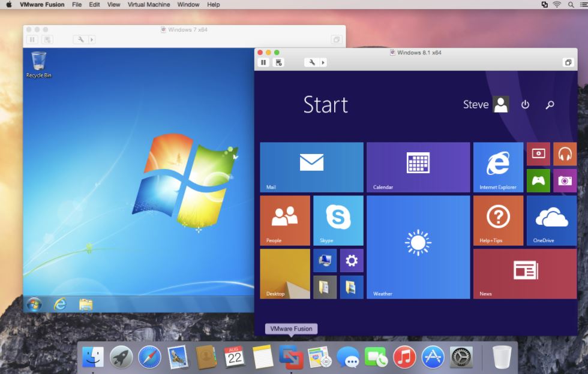Launch Safari from the Dock
588x374 pixels.
(149, 357)
